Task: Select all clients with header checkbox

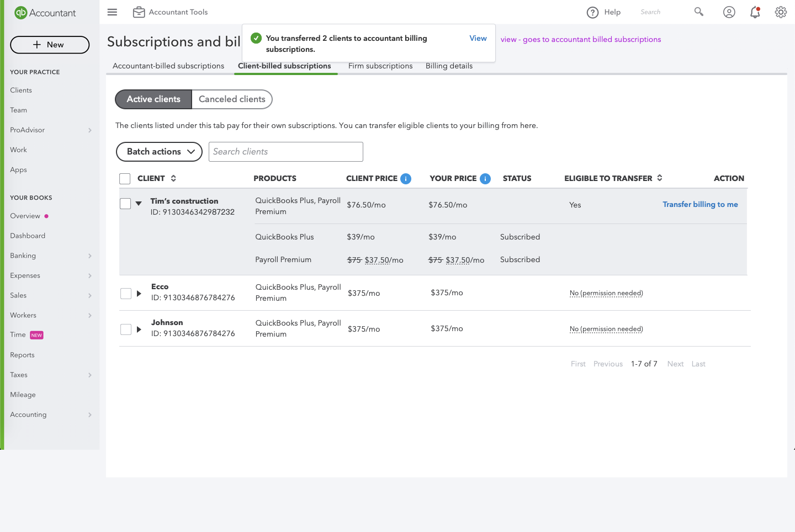Action: [x=125, y=179]
